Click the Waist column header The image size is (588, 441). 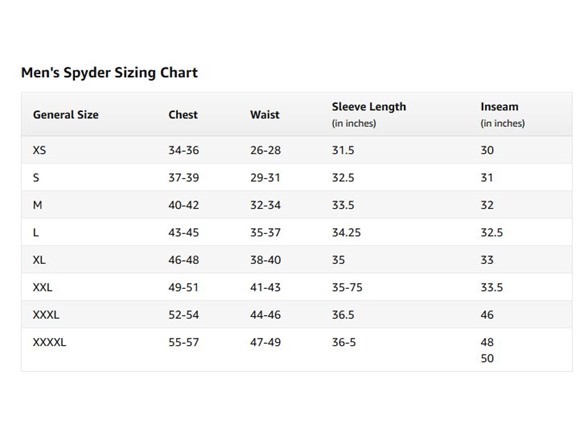[265, 114]
